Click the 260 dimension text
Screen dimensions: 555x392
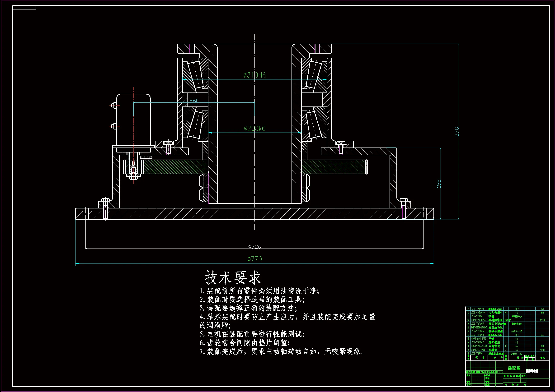194,101
